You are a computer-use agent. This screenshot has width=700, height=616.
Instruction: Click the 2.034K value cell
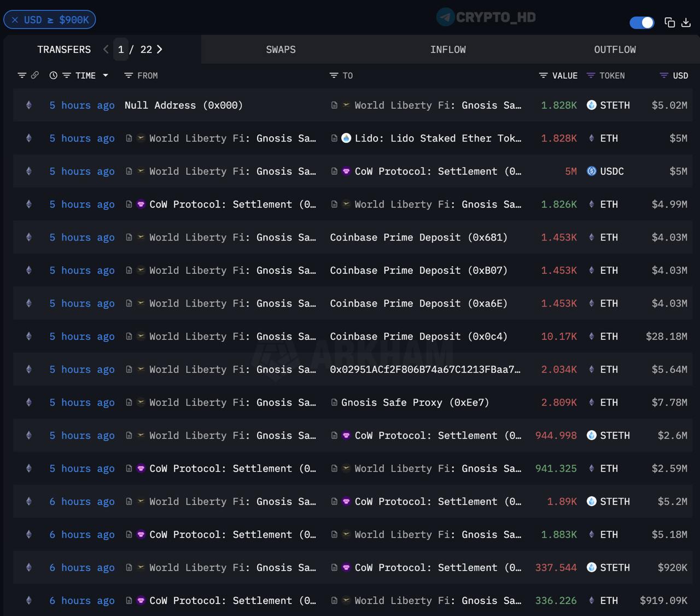[x=559, y=369]
